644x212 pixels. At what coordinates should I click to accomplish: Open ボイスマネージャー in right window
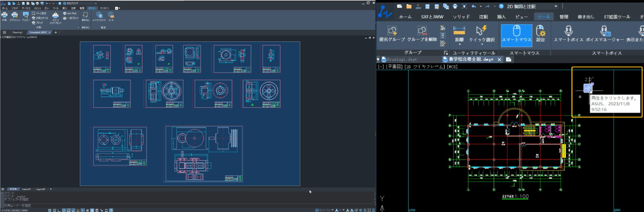click(605, 34)
